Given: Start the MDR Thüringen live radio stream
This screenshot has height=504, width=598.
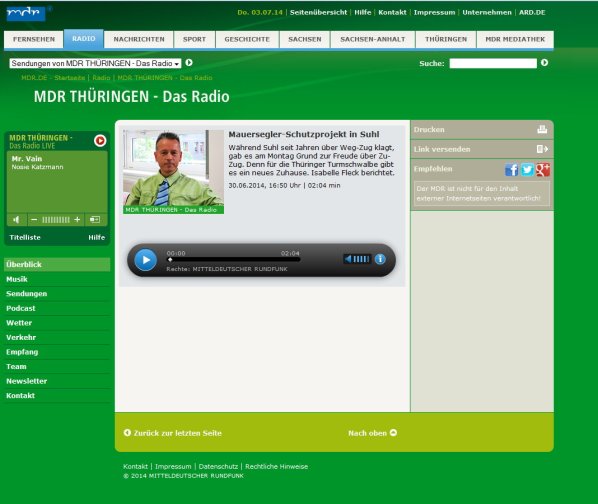Looking at the screenshot, I should 100,141.
